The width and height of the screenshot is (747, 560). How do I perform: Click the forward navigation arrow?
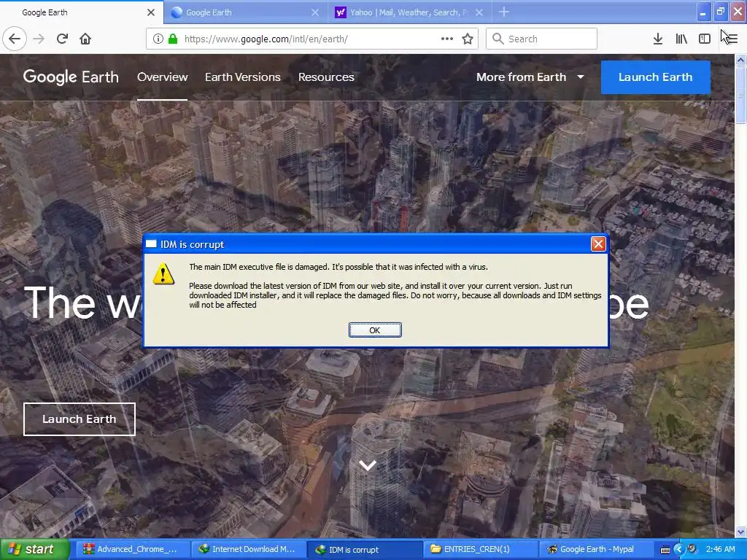(x=39, y=39)
